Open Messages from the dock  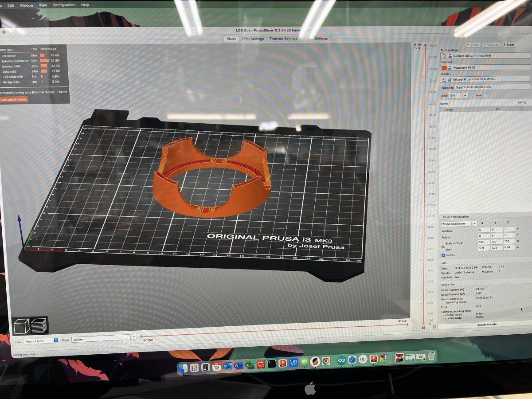(304, 362)
